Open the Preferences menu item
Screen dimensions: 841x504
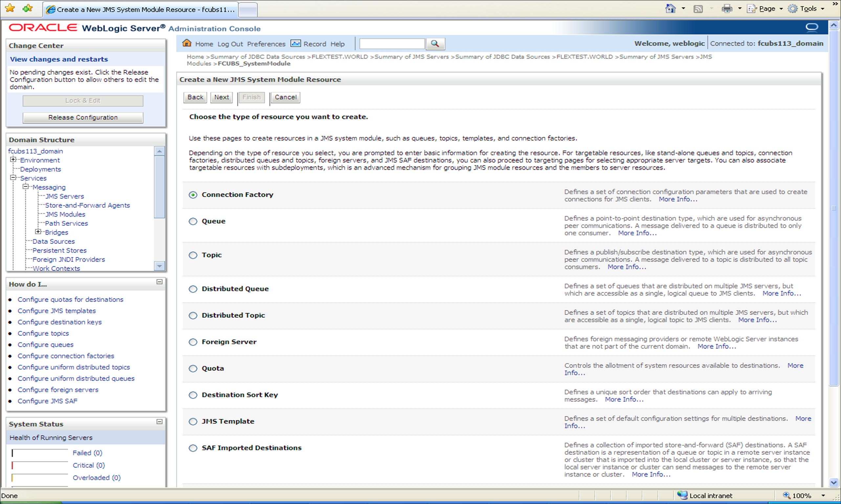click(266, 44)
